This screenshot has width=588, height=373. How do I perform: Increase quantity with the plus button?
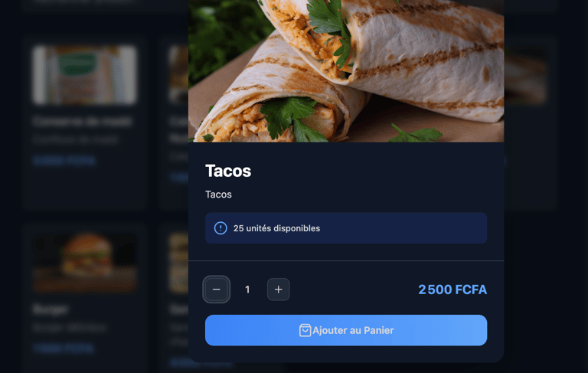[x=278, y=290]
